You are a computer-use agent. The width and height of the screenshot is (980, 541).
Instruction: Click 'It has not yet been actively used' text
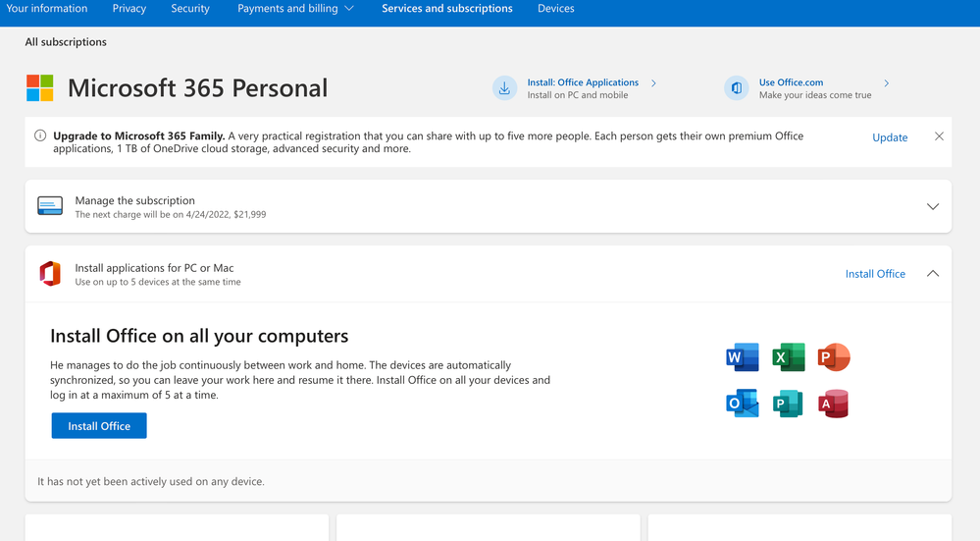pyautogui.click(x=151, y=481)
